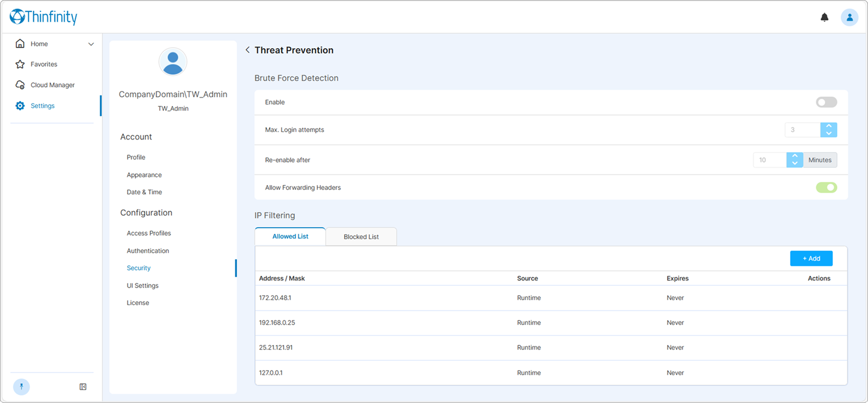Decrease Re-enable after minutes

tap(795, 164)
